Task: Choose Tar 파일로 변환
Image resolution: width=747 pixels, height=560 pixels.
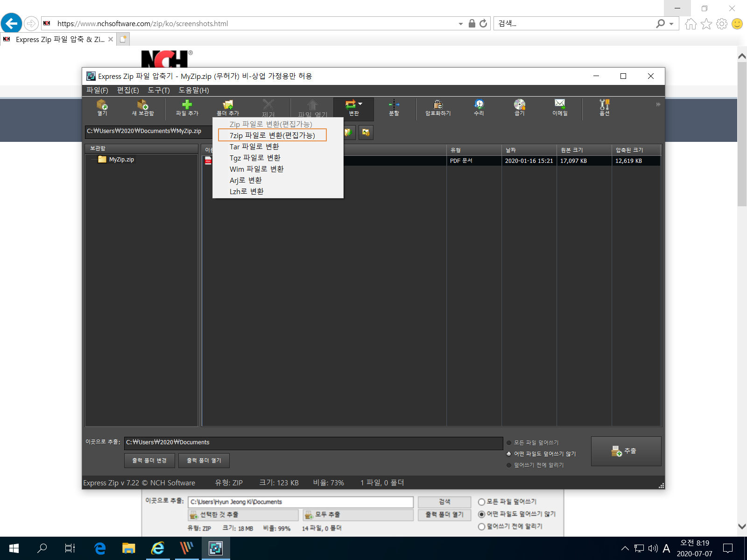Action: (254, 147)
